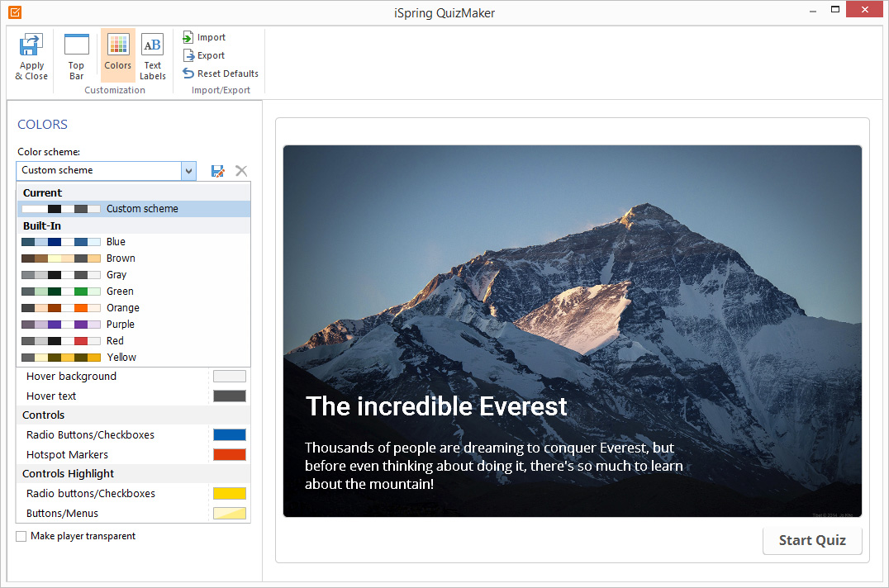Select the Blue built-in scheme

point(115,241)
